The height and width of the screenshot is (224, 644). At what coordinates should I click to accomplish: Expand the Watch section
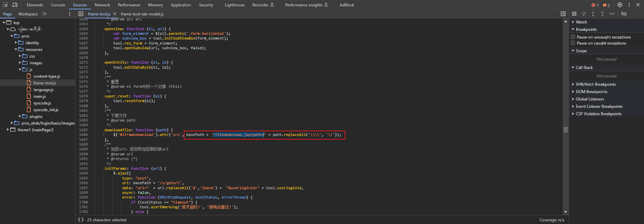click(581, 22)
